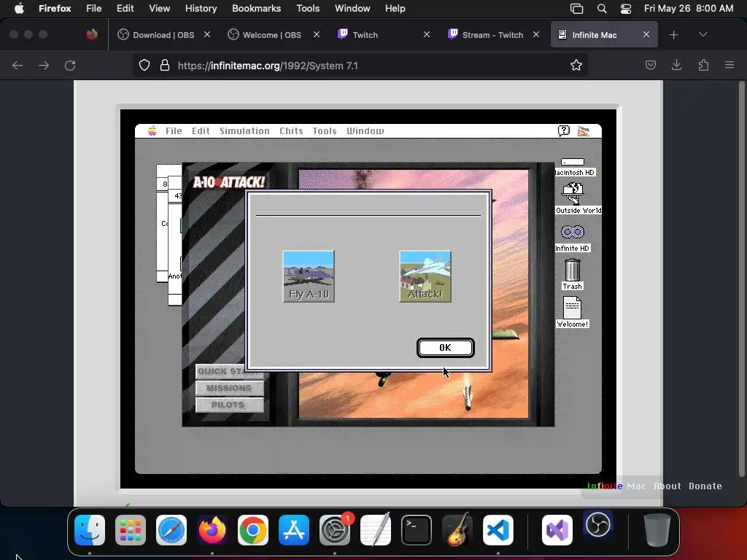The image size is (747, 560).
Task: Select the Welcome! document icon
Action: coord(572,312)
